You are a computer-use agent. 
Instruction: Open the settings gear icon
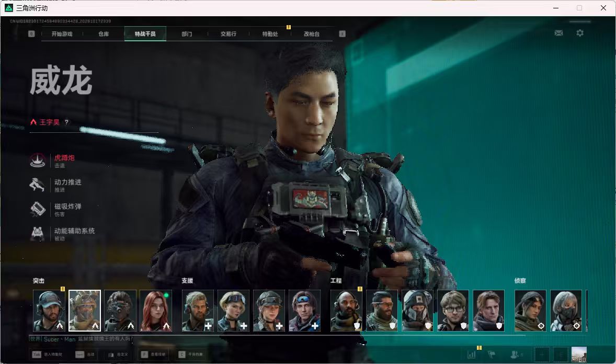(580, 33)
